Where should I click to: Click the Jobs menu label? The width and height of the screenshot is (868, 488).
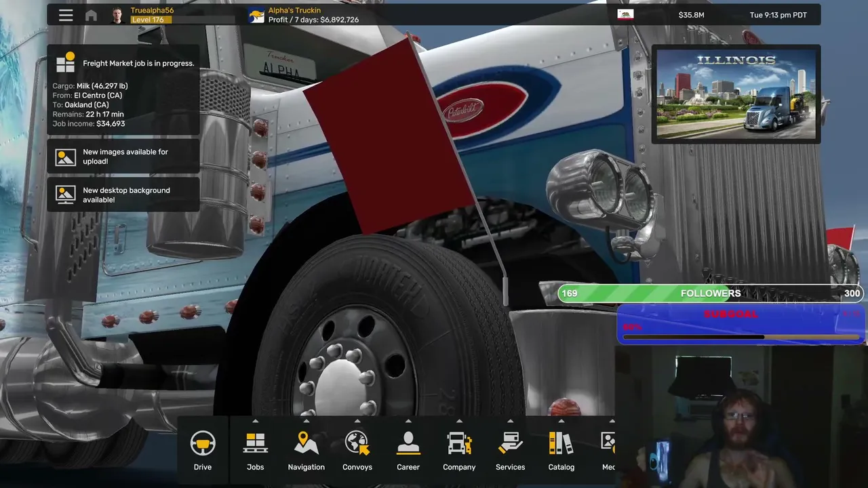255,467
